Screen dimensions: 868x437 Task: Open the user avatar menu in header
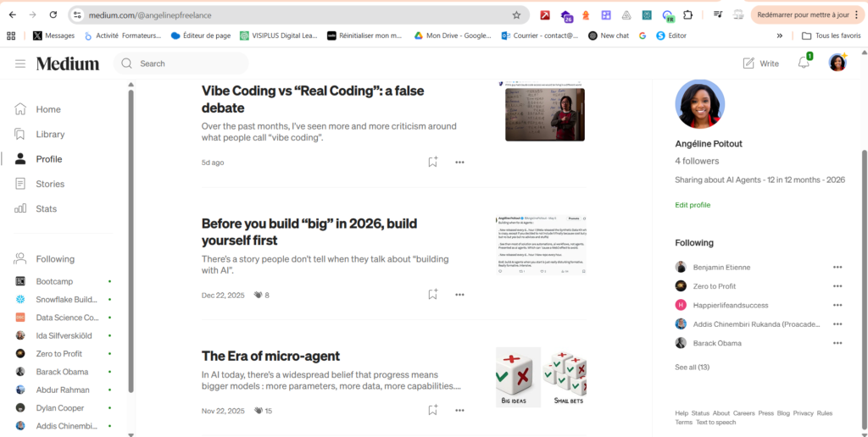[x=837, y=63]
